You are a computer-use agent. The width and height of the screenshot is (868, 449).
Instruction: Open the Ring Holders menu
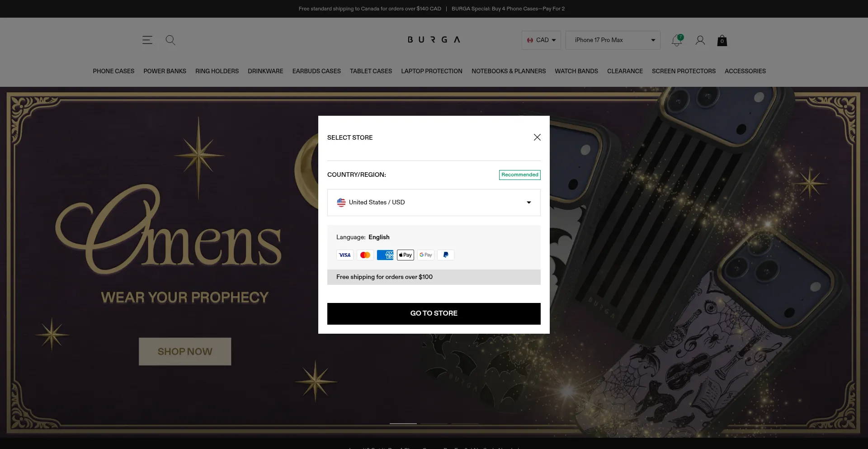(x=217, y=71)
